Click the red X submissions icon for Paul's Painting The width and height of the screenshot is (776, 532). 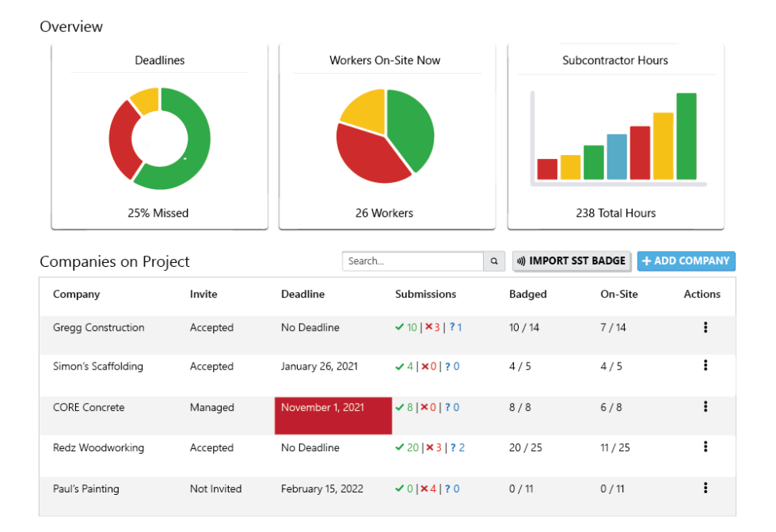[x=424, y=488]
